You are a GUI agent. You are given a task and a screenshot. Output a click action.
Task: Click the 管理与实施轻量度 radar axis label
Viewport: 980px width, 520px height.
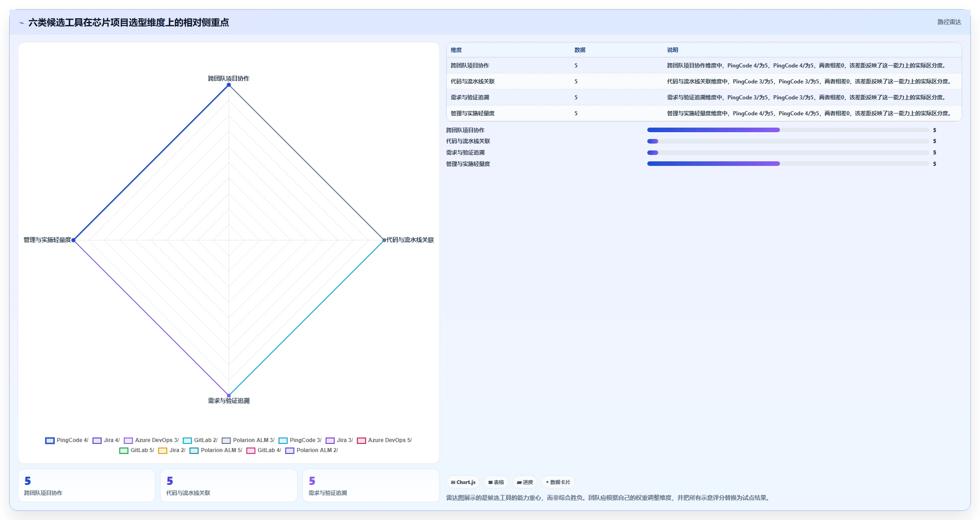tap(47, 240)
